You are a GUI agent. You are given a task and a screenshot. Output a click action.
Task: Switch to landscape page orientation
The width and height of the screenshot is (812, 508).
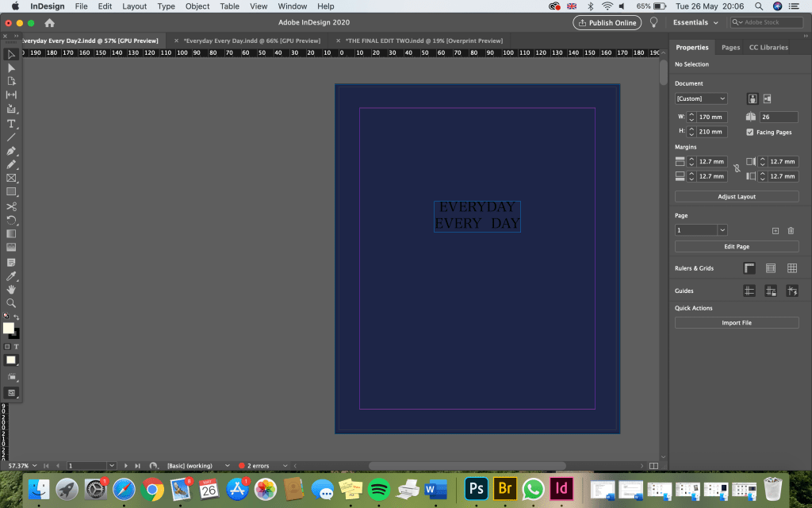(x=767, y=98)
